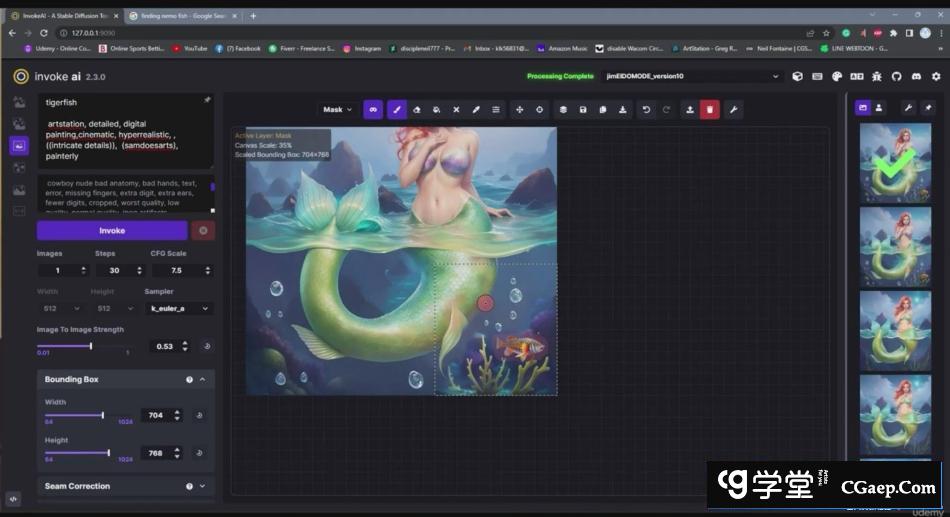Click the canvas wrench settings icon
Viewport: 950px width, 517px height.
(x=732, y=110)
